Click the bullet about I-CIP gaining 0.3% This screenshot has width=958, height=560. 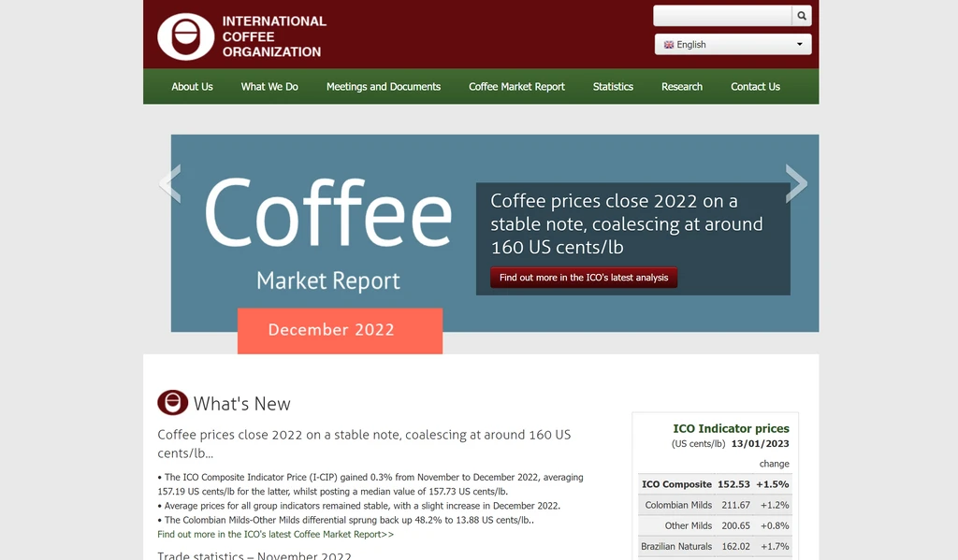point(370,484)
